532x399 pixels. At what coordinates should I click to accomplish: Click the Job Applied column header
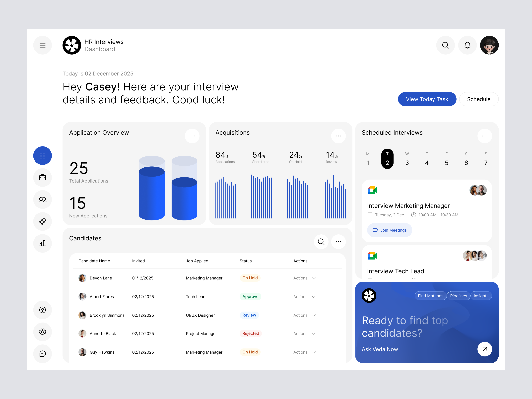197,261
